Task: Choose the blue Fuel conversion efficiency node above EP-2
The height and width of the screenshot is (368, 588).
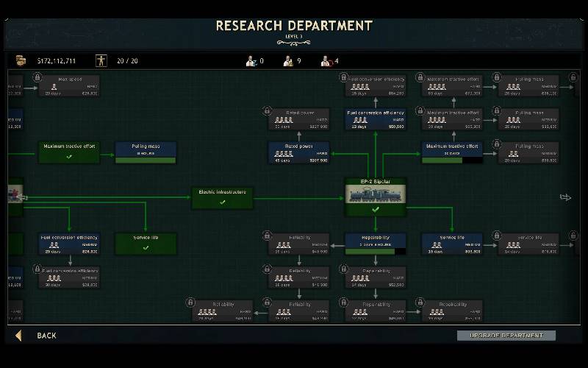Action: (x=375, y=118)
